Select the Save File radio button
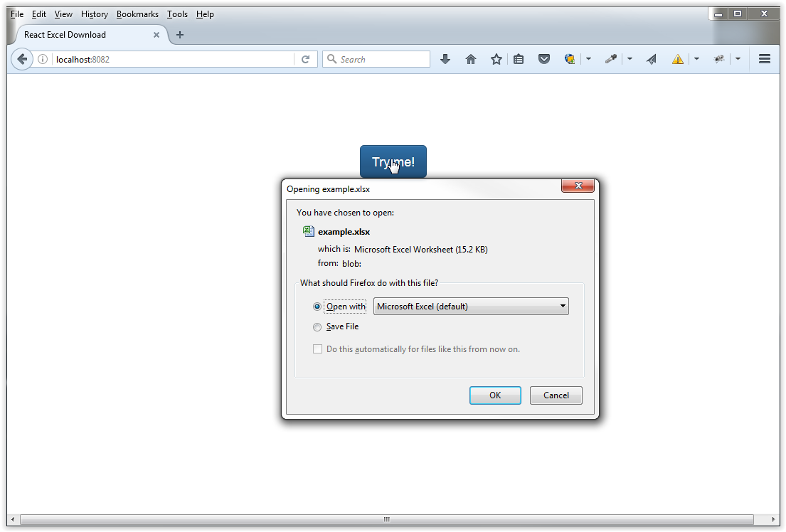This screenshot has width=786, height=532. pyautogui.click(x=317, y=327)
